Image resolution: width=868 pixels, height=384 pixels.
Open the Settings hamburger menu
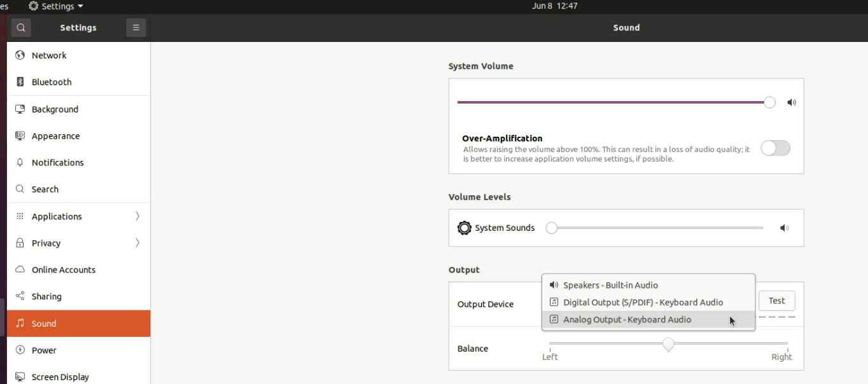136,28
